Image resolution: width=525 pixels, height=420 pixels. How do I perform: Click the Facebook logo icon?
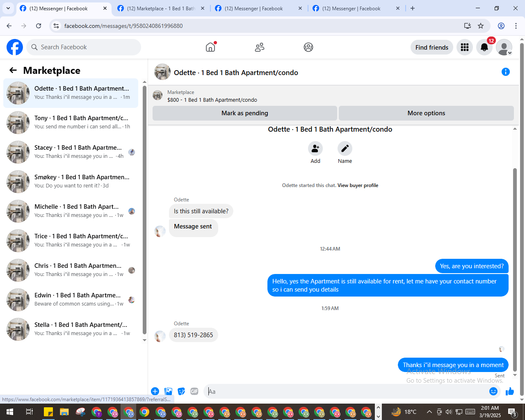point(15,47)
